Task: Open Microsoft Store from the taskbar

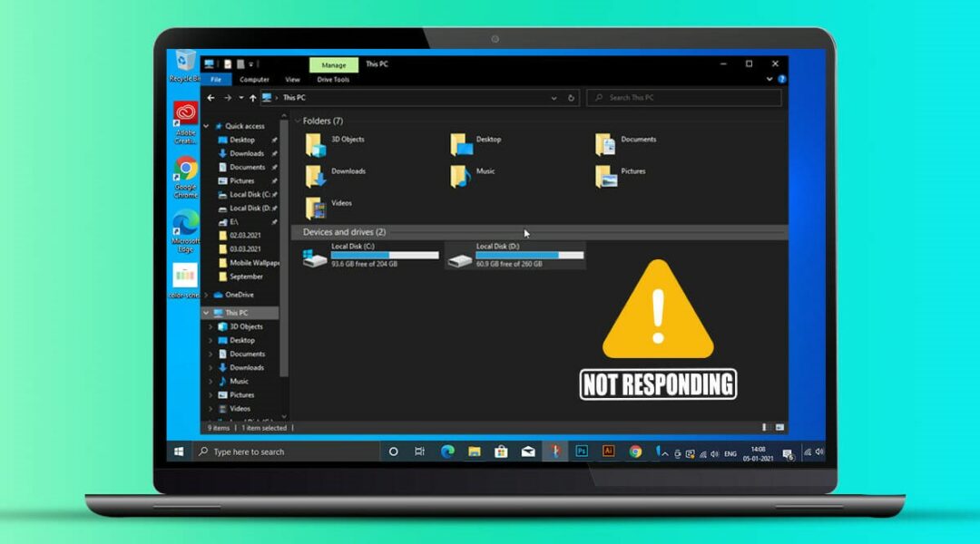Action: pyautogui.click(x=501, y=452)
